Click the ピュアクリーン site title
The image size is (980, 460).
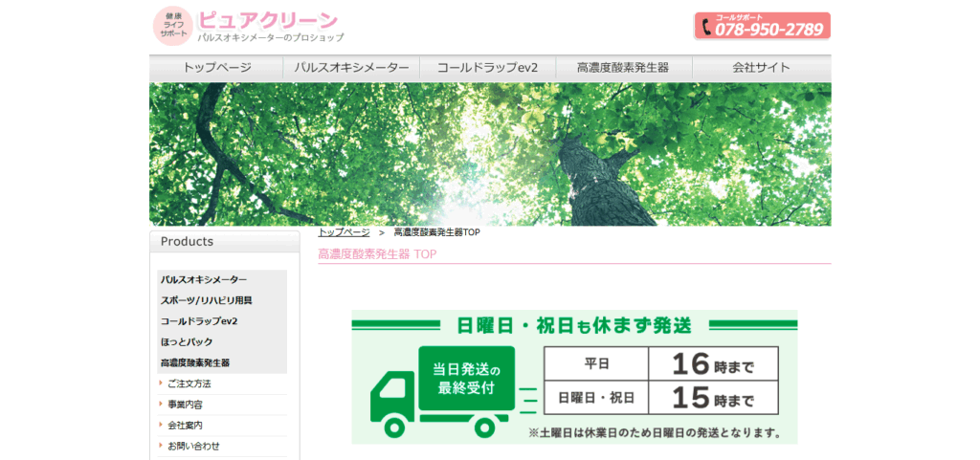[268, 21]
